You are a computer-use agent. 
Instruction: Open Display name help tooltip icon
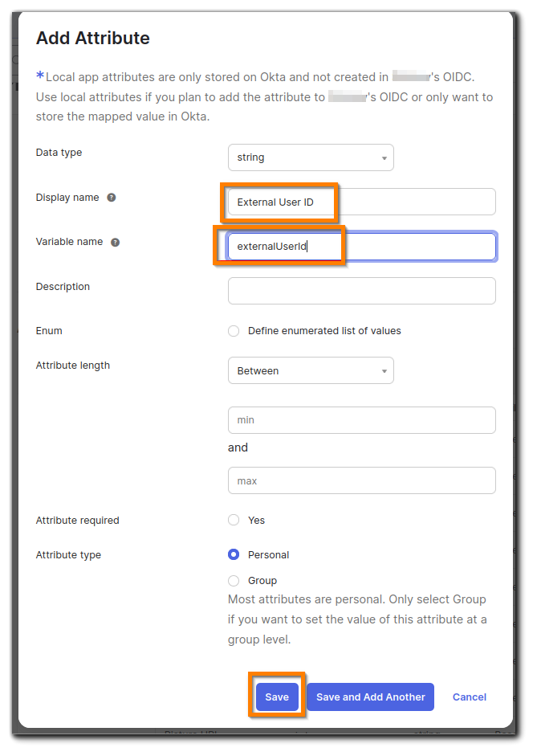112,198
